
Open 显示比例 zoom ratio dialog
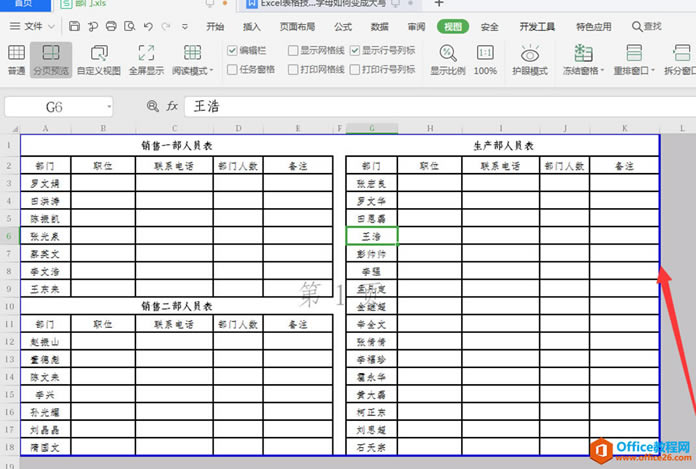tap(448, 60)
